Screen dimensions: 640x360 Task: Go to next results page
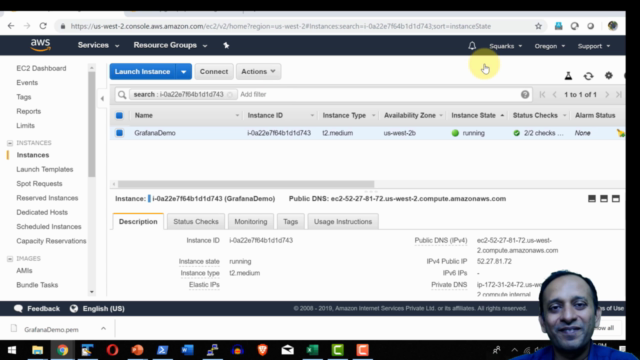[607, 95]
